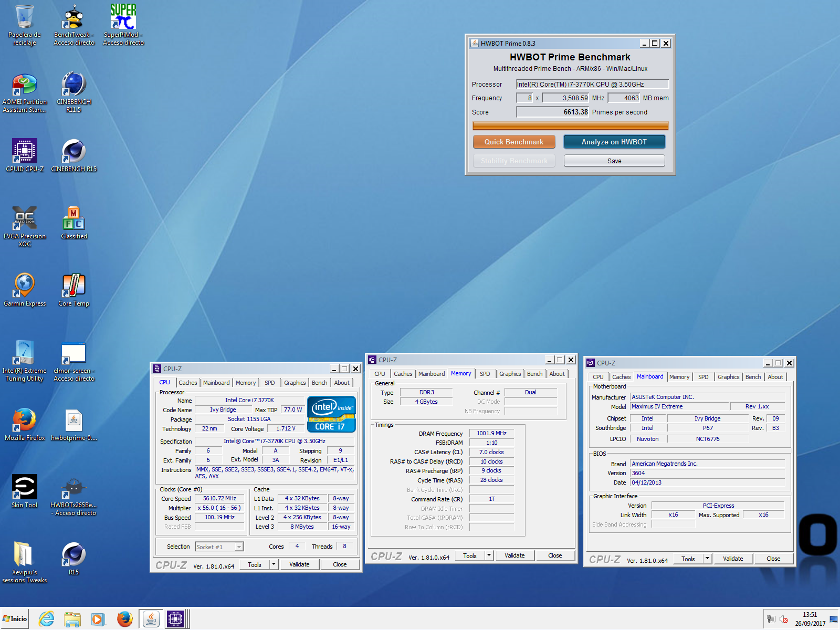Click Close in Mainboard window
840x630 pixels.
tap(773, 559)
